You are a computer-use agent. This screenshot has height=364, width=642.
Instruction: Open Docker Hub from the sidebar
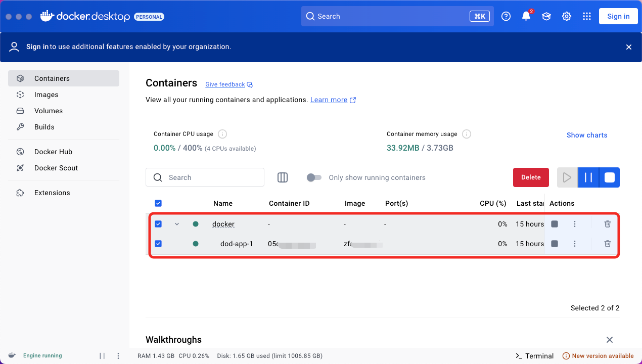[64, 152]
